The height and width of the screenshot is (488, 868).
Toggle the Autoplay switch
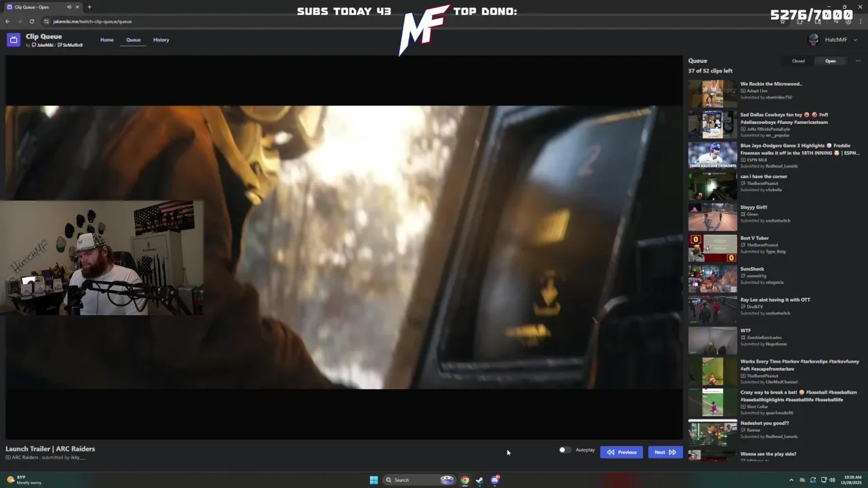(564, 450)
